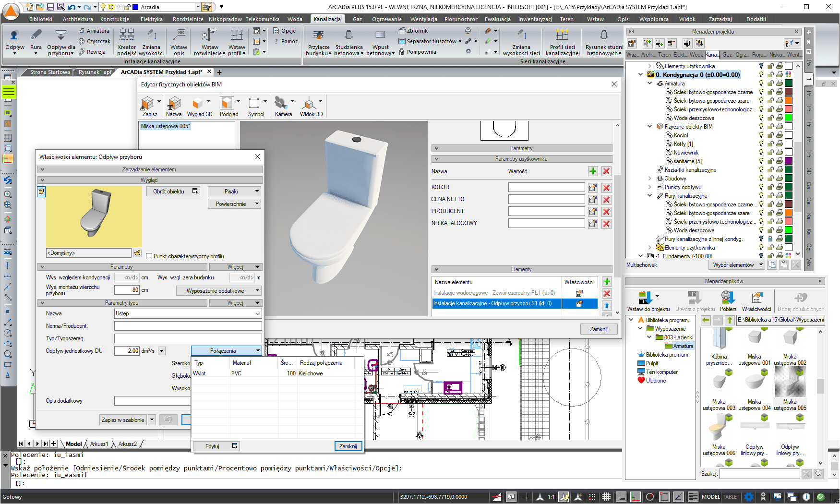Click the Czyszczak tool

(x=94, y=41)
